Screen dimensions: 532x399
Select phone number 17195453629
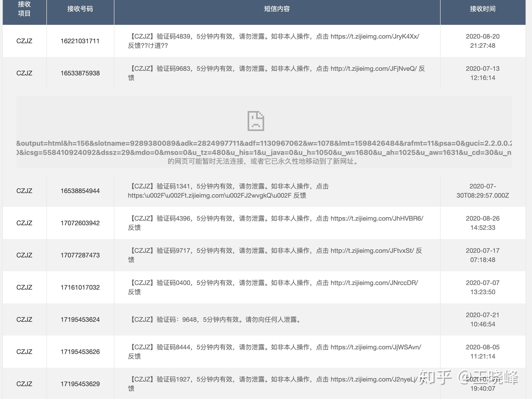(80, 384)
